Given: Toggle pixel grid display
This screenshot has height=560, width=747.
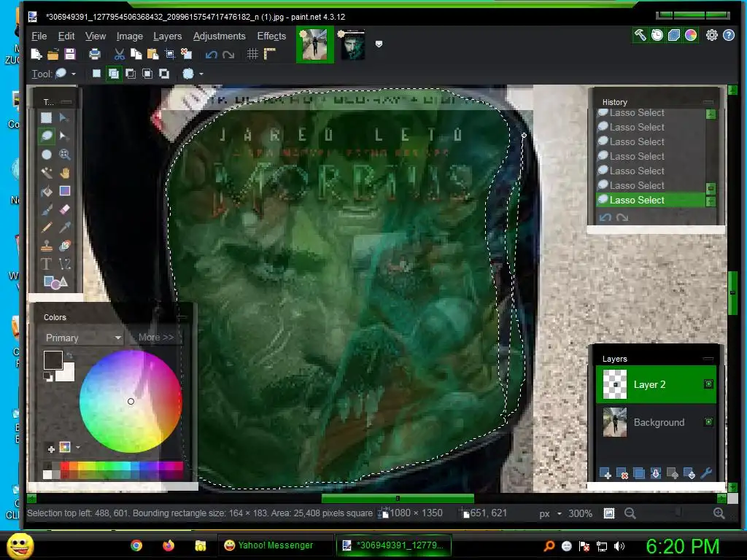Looking at the screenshot, I should click(x=252, y=54).
